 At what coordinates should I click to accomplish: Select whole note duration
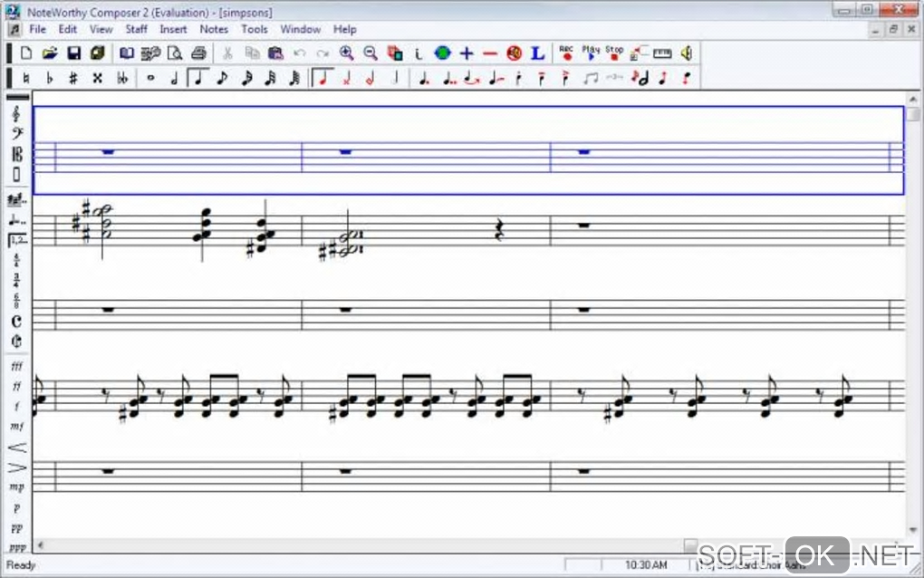pyautogui.click(x=150, y=78)
